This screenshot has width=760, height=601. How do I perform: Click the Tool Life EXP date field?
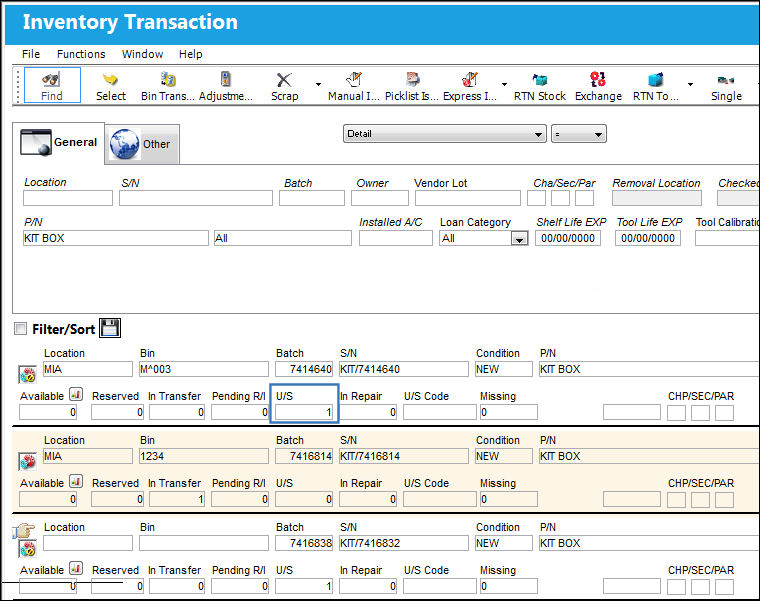(x=648, y=238)
